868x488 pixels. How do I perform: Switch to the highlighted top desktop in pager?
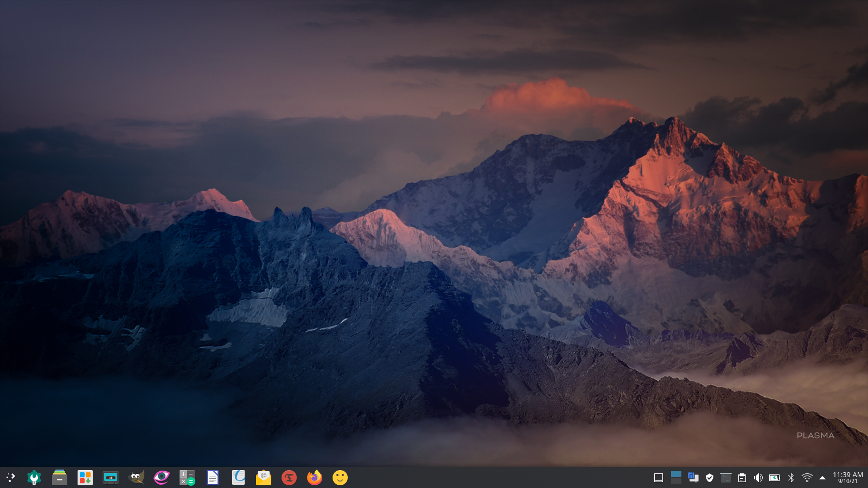(676, 474)
